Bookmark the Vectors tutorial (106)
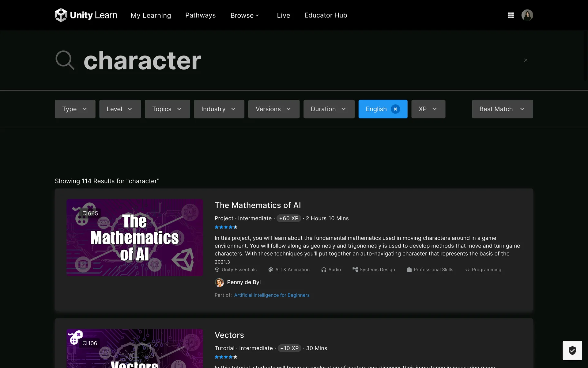This screenshot has width=588, height=368. 89,343
